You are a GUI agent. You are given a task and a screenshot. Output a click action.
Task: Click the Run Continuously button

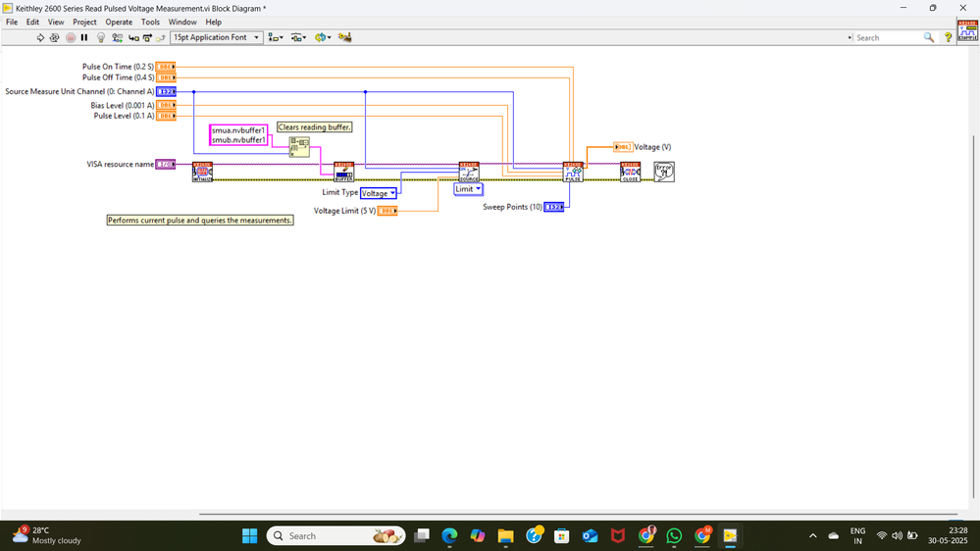point(54,37)
